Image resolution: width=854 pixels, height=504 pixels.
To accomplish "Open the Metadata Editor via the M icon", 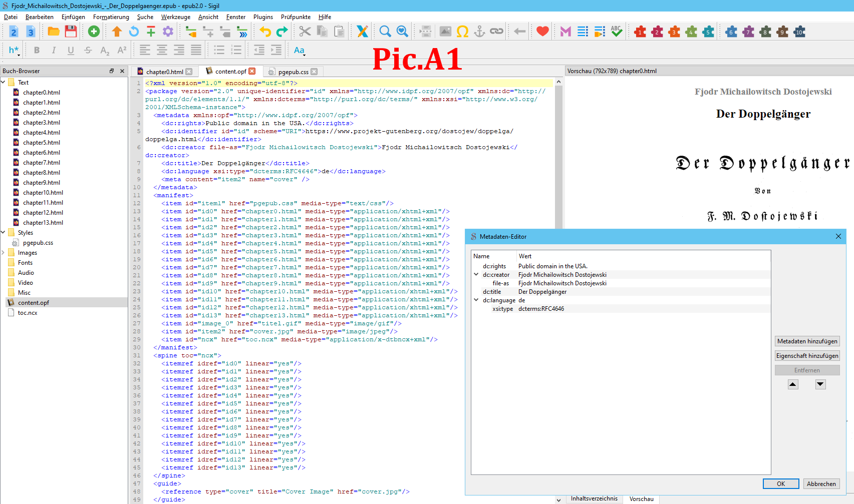I will click(x=565, y=32).
